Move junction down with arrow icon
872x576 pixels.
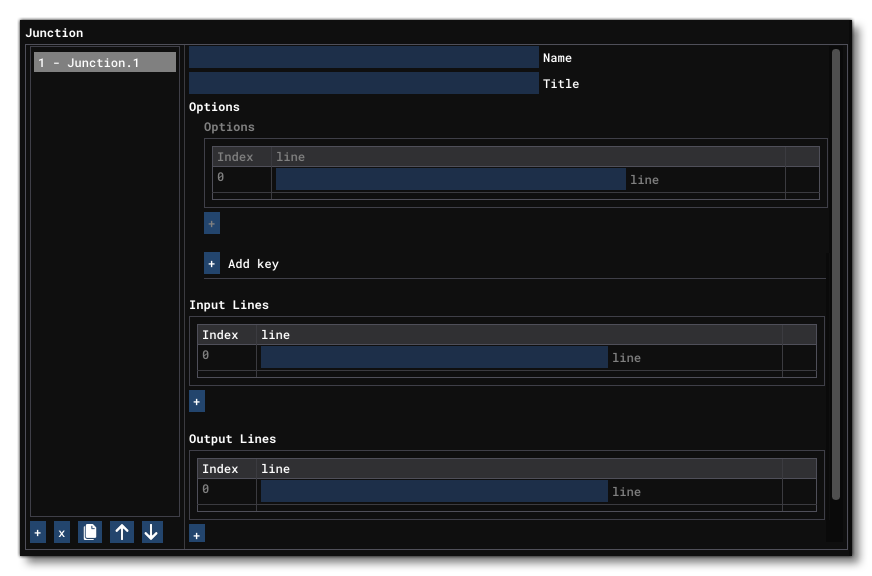coord(151,533)
